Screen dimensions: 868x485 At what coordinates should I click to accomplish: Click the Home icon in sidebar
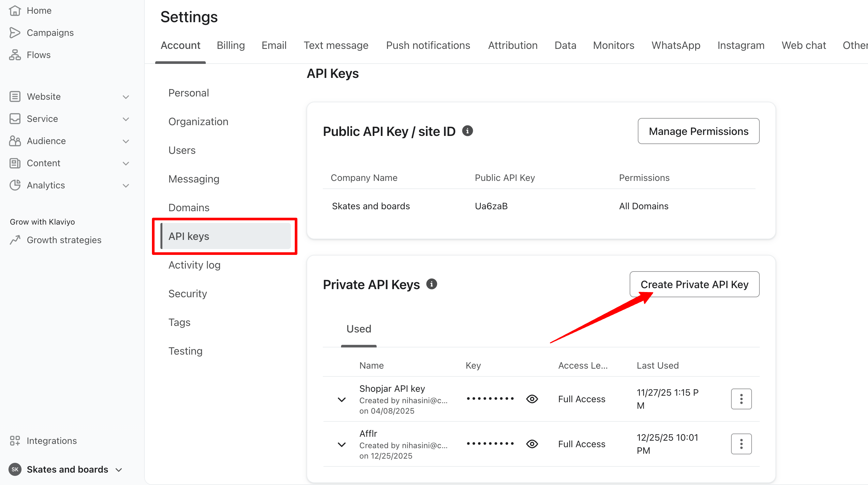coord(15,10)
